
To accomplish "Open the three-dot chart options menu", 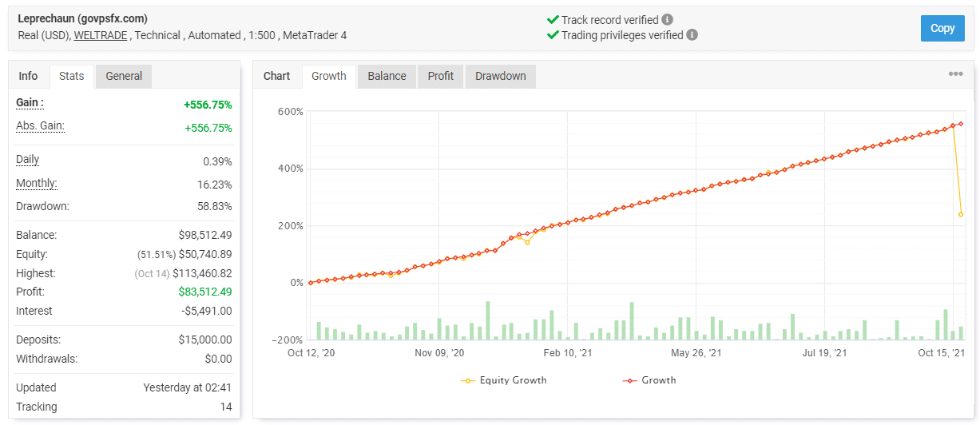I will click(955, 74).
